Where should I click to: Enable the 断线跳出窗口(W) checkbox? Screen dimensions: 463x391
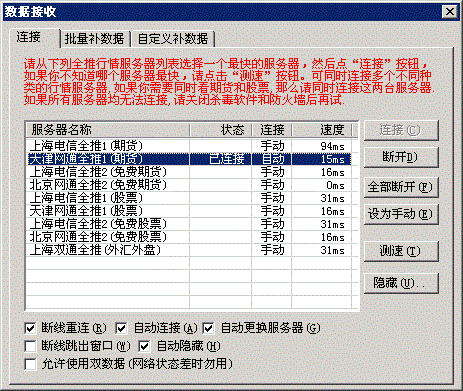pyautogui.click(x=30, y=346)
